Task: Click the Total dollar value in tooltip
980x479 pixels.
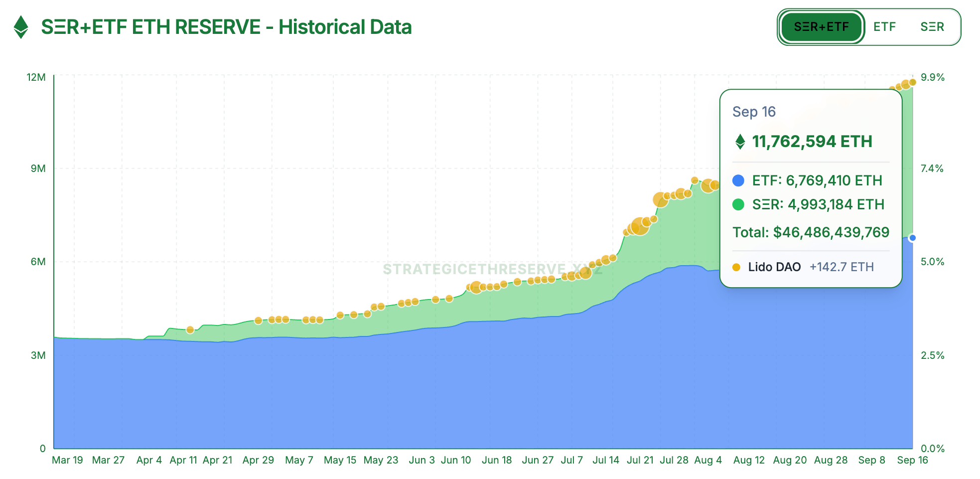Action: [x=811, y=232]
